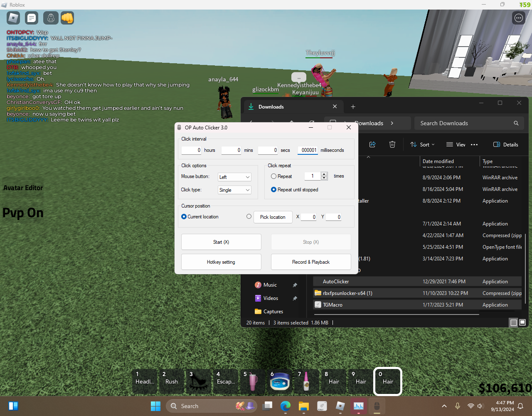Image resolution: width=532 pixels, height=416 pixels.
Task: Open File Explorer from the taskbar
Action: (x=304, y=406)
